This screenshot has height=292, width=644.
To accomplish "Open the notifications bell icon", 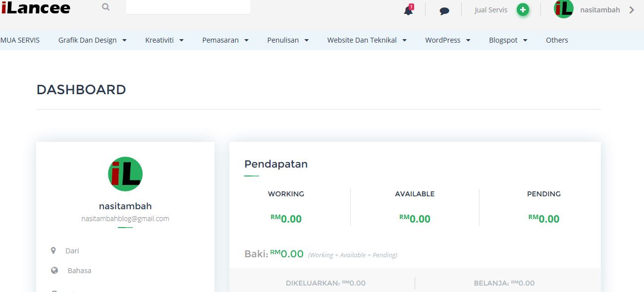I will pos(409,10).
